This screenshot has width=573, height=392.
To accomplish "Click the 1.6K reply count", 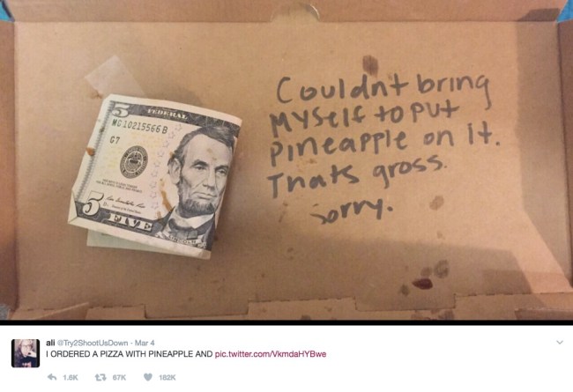I will pyautogui.click(x=71, y=377).
